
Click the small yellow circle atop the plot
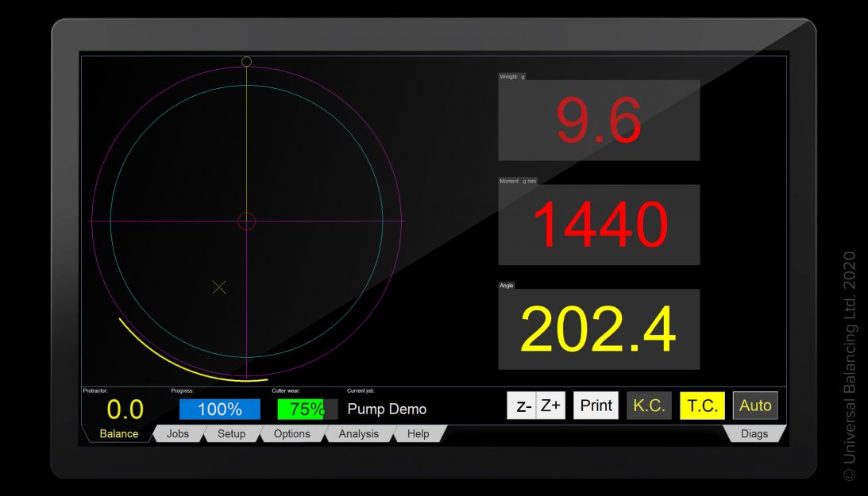click(x=246, y=61)
